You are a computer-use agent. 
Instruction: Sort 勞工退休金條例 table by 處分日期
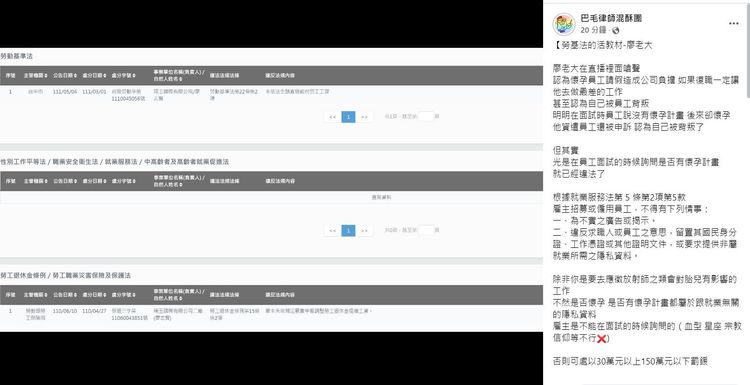click(x=94, y=295)
